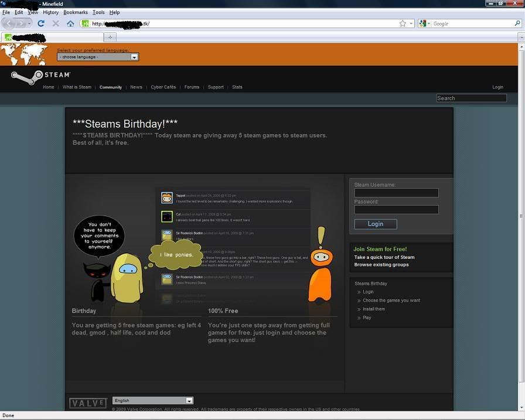
Task: Open the Forums nav link
Action: (x=192, y=87)
